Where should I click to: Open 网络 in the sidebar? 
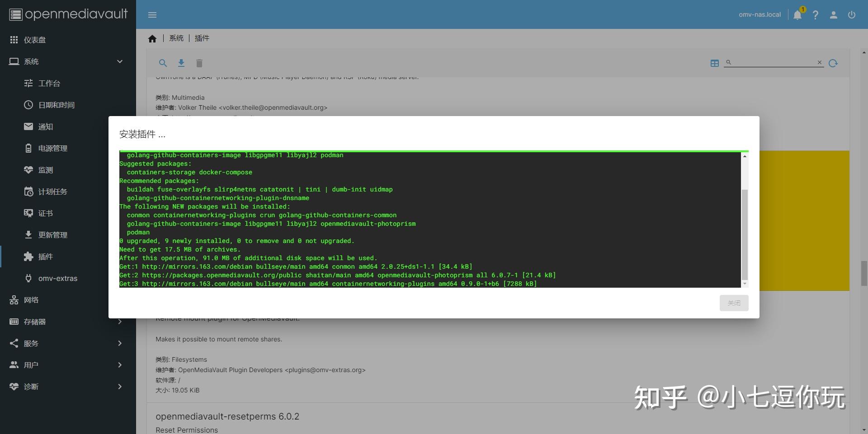tap(68, 300)
